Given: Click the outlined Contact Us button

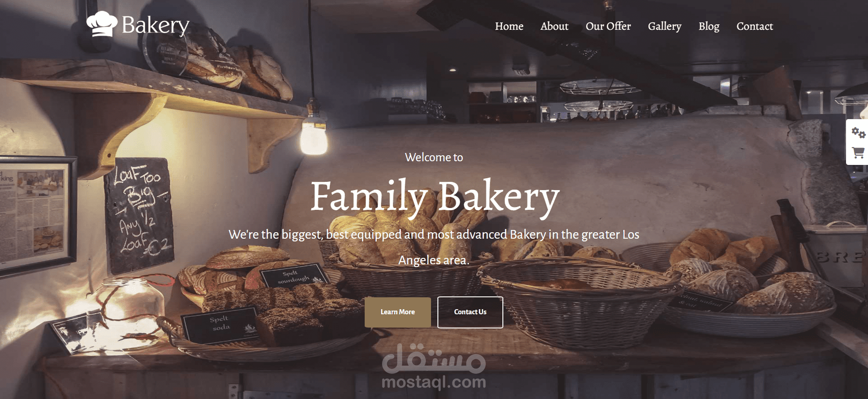Looking at the screenshot, I should point(470,312).
